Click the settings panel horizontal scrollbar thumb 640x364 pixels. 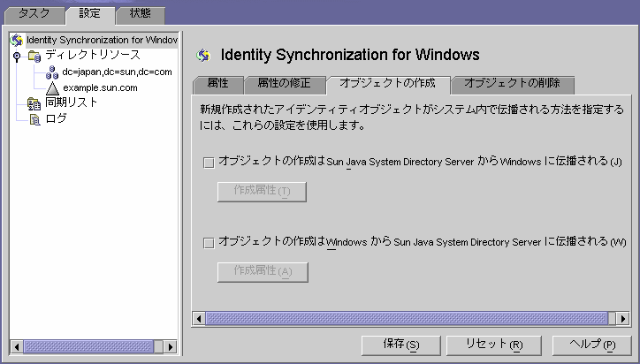coord(407,318)
